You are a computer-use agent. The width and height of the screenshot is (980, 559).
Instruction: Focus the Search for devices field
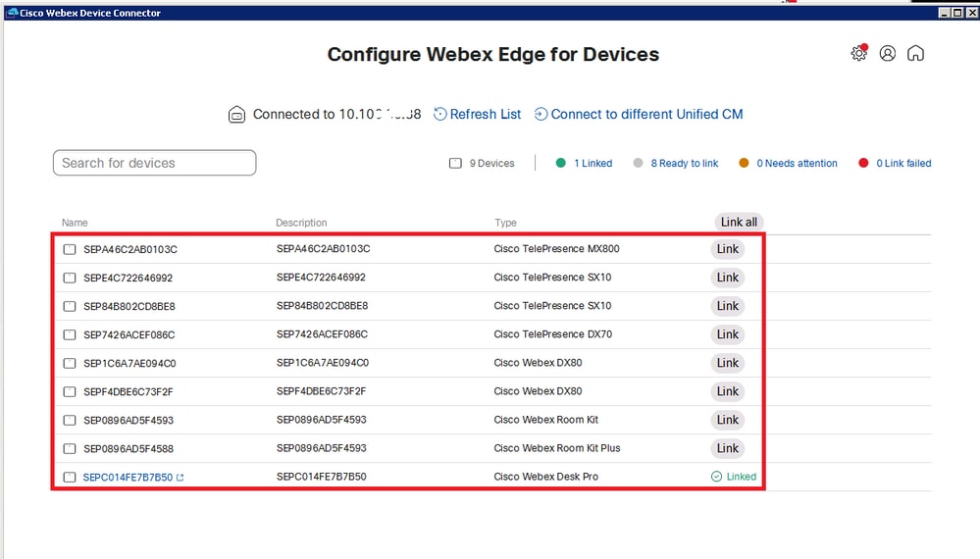(x=154, y=163)
